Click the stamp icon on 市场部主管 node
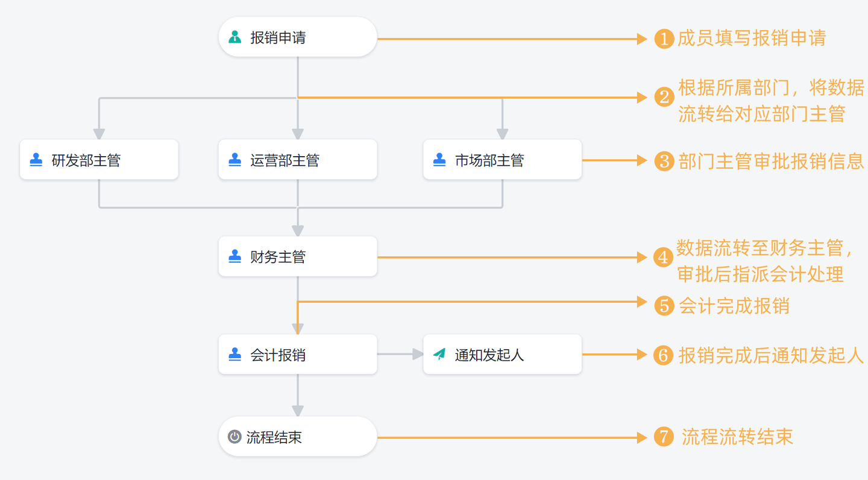The width and height of the screenshot is (868, 480). (x=439, y=160)
